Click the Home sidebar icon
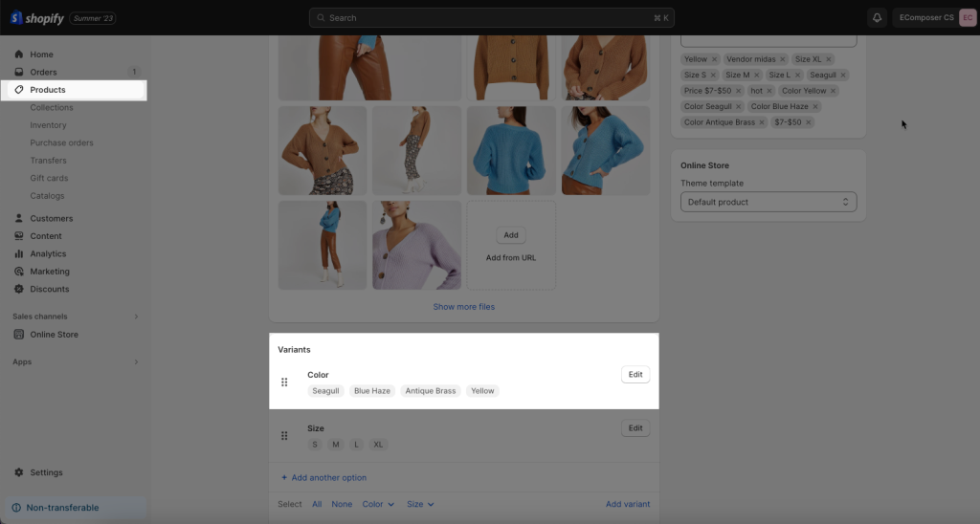The width and height of the screenshot is (980, 524). point(19,55)
